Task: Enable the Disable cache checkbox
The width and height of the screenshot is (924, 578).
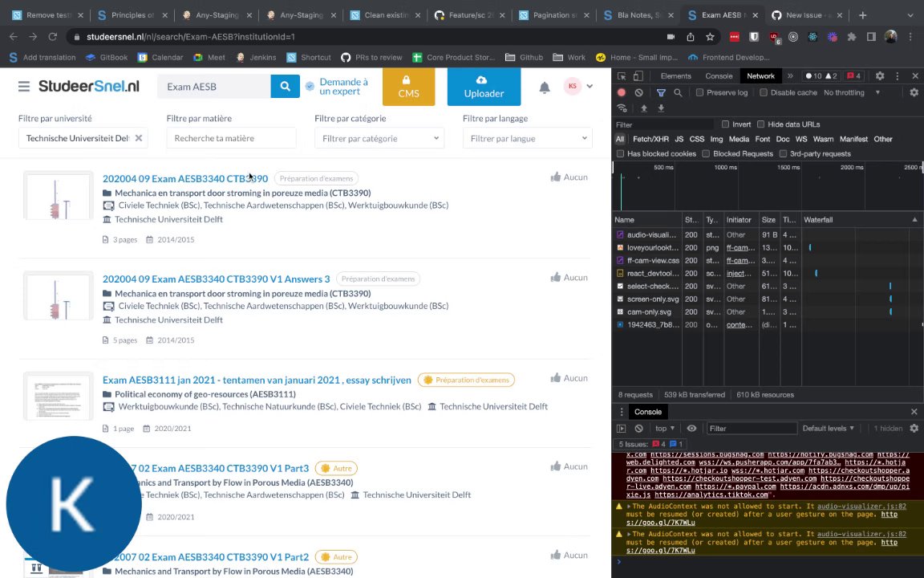Action: (x=763, y=92)
